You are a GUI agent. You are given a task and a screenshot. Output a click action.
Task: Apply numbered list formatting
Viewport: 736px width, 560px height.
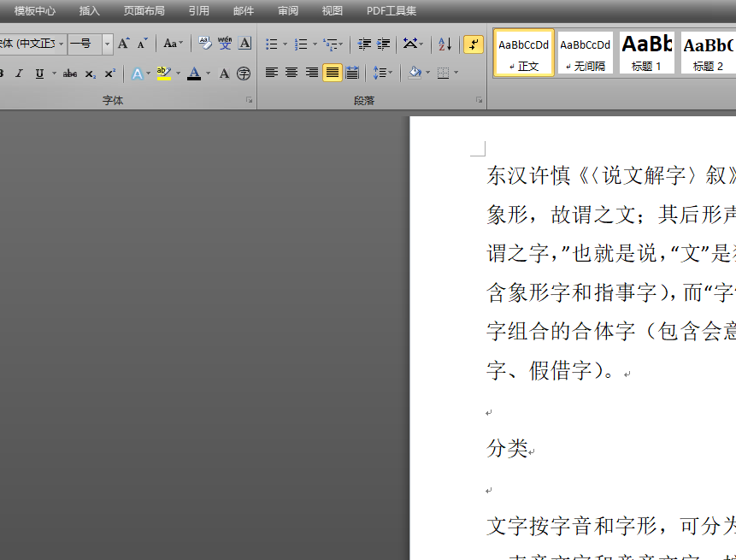[300, 44]
